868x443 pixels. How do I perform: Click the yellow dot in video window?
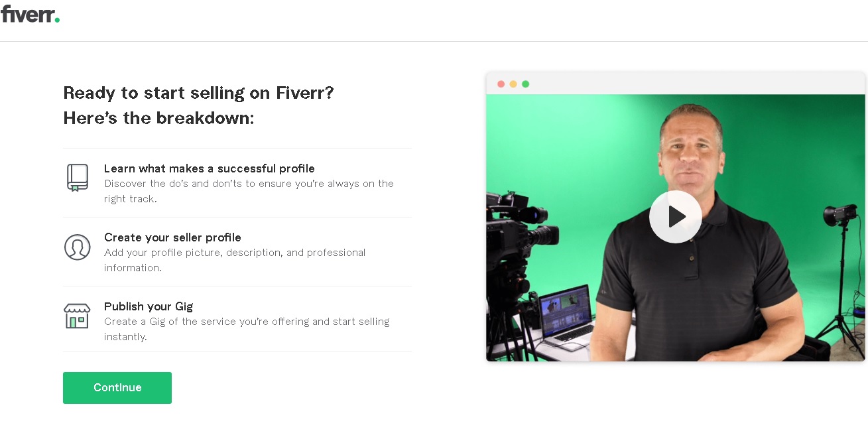(x=513, y=84)
